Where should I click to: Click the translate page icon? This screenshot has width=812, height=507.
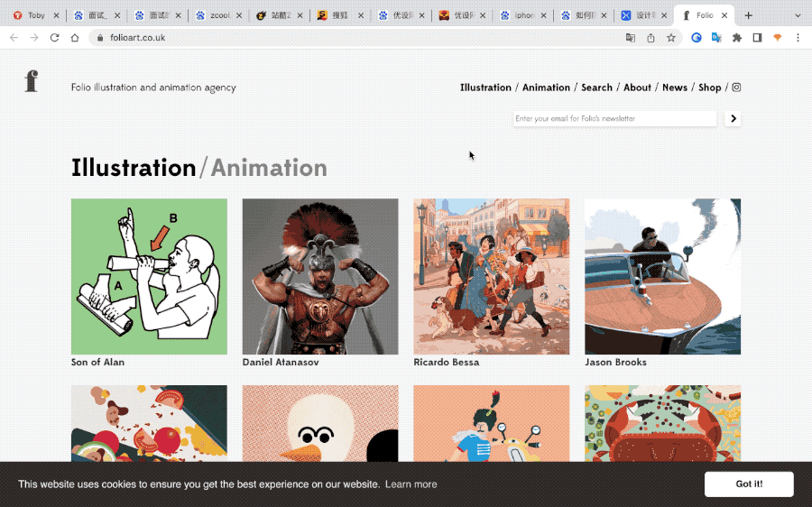[631, 38]
